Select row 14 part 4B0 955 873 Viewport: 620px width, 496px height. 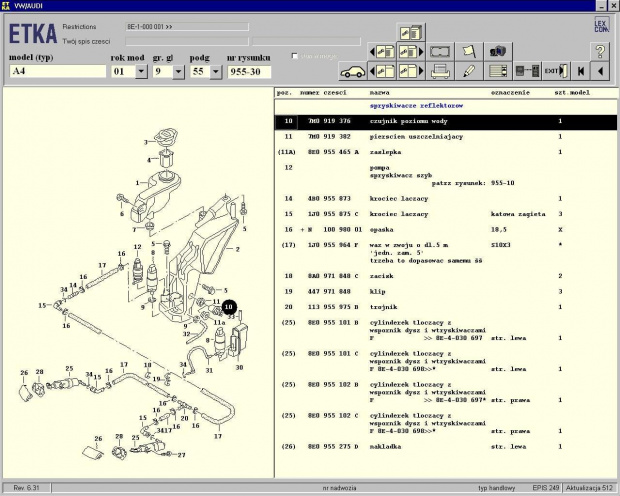point(446,199)
